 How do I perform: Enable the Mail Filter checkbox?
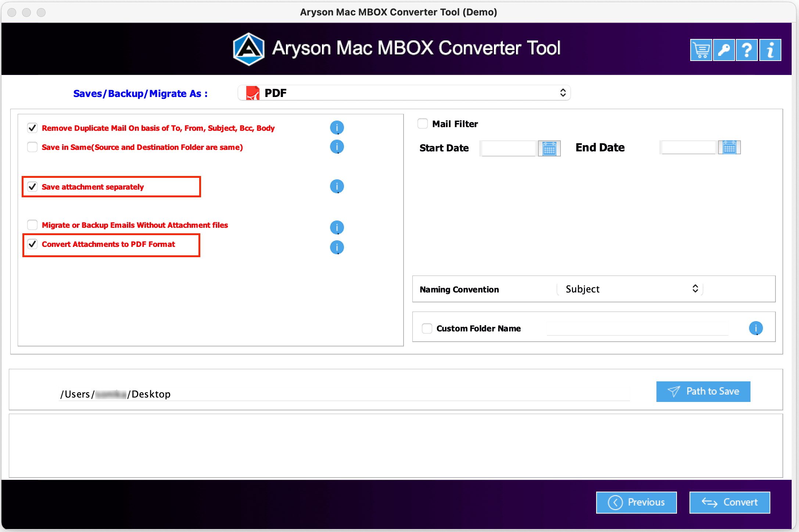coord(423,123)
